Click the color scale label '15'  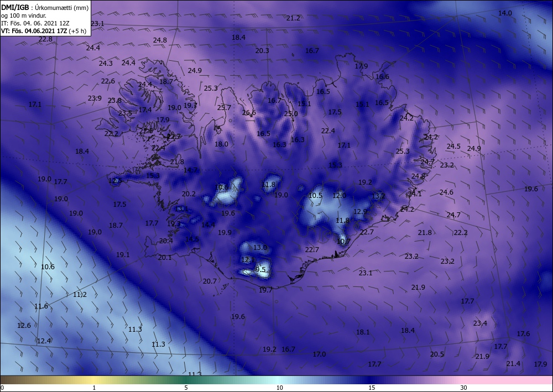tap(372, 388)
